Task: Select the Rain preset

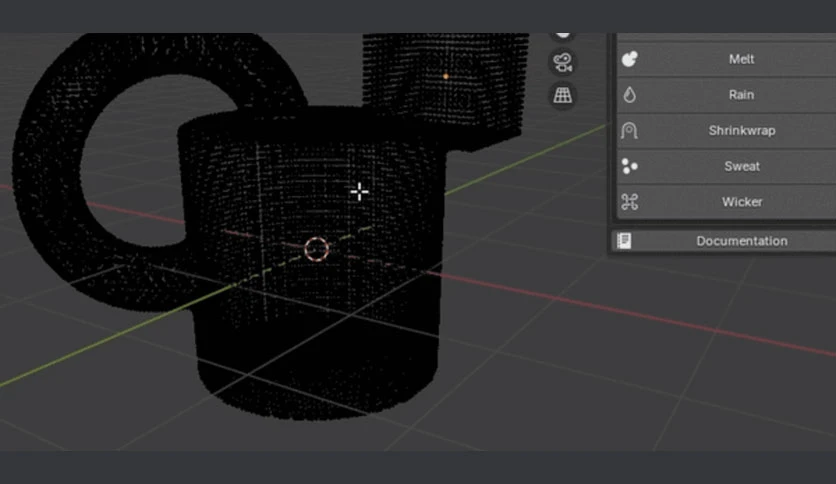Action: pyautogui.click(x=726, y=95)
